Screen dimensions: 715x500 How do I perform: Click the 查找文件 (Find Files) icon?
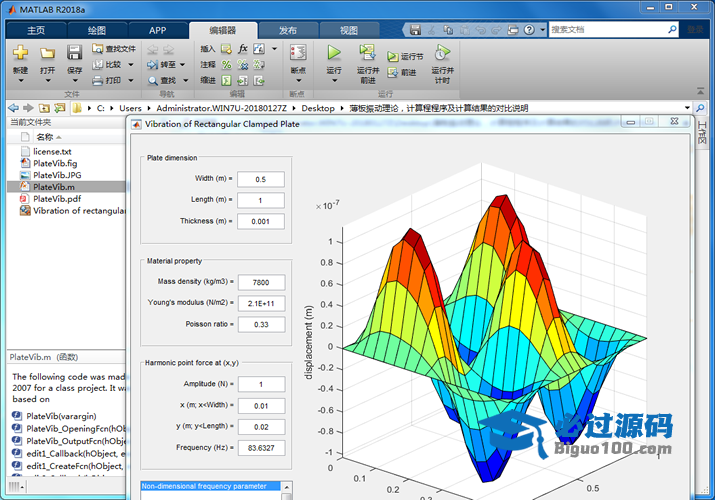click(113, 48)
